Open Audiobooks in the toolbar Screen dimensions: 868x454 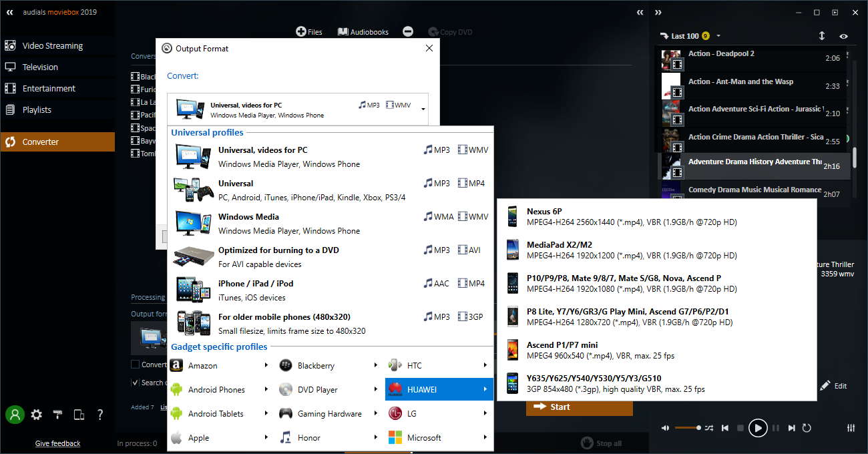[363, 31]
